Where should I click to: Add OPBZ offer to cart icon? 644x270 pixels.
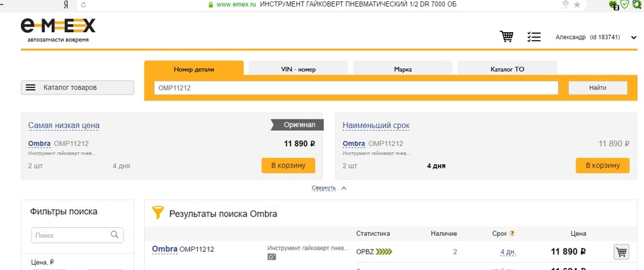point(621,252)
